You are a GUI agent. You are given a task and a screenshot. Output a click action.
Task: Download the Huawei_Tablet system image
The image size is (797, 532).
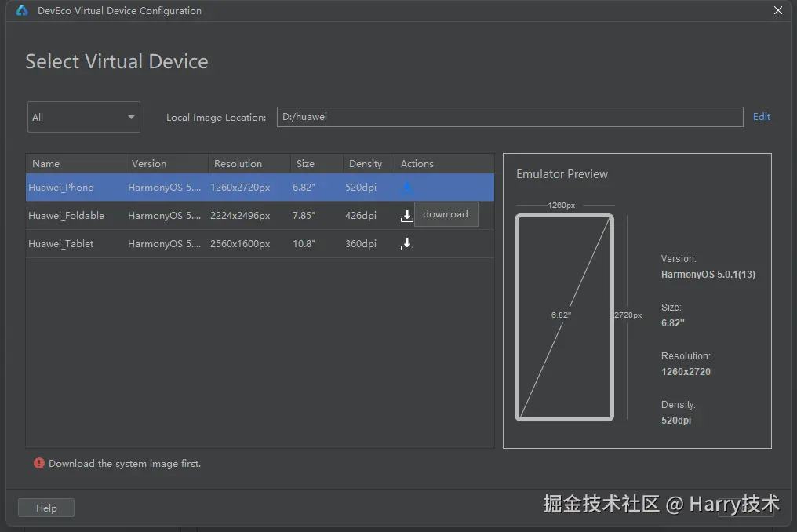click(406, 243)
